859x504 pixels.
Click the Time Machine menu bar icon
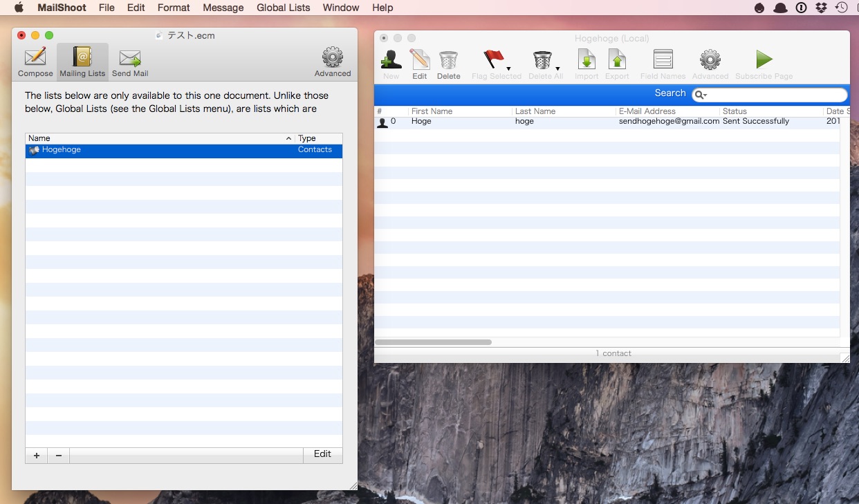point(841,8)
